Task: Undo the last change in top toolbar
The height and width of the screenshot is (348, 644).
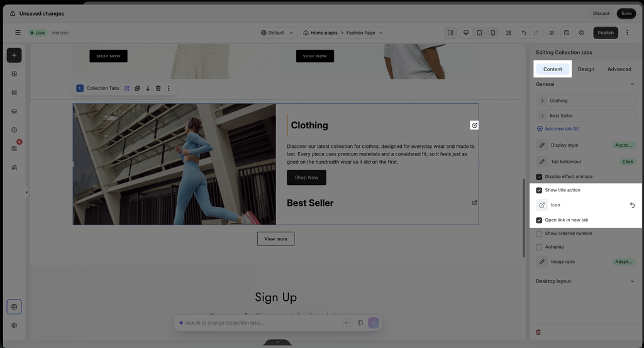Action: tap(524, 33)
